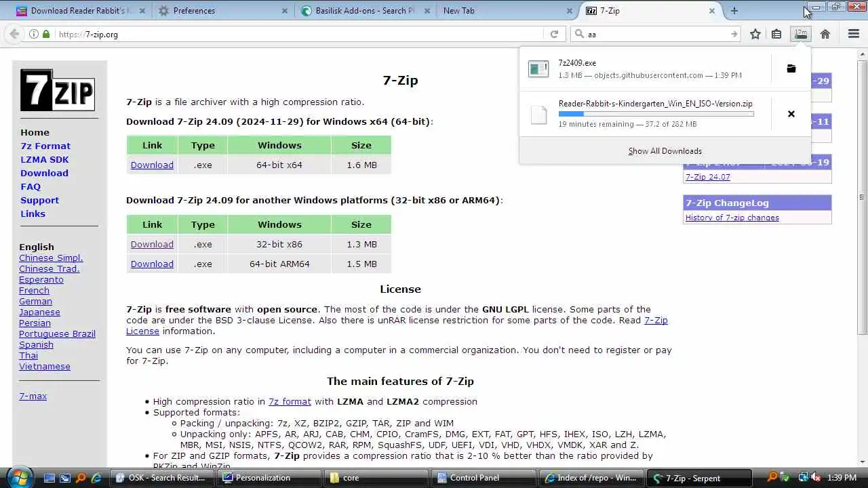Open the hamburger menu
868x488 pixels.
click(854, 34)
